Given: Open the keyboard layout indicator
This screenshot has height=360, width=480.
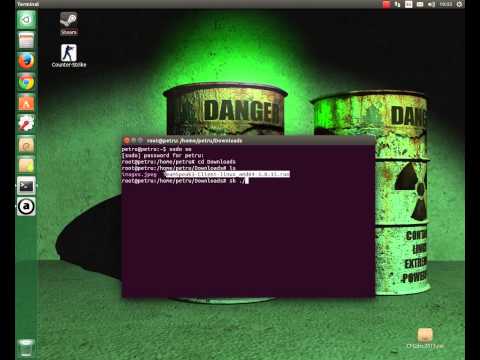Looking at the screenshot, I should pyautogui.click(x=409, y=4).
